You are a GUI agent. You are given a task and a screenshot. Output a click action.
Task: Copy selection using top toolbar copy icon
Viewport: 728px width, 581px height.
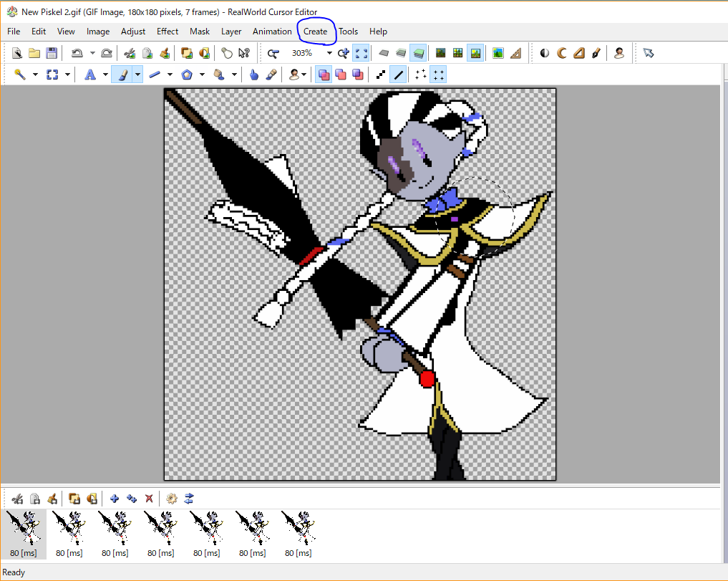[x=147, y=53]
